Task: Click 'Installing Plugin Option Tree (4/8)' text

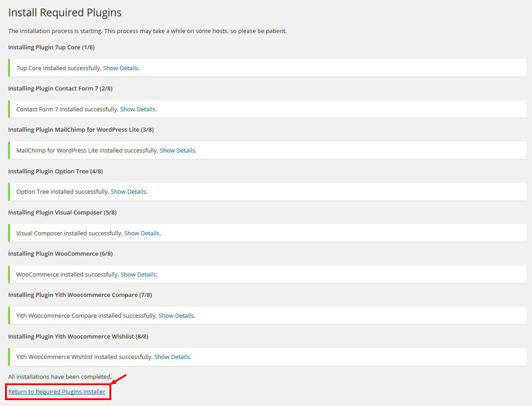Action: coord(55,171)
